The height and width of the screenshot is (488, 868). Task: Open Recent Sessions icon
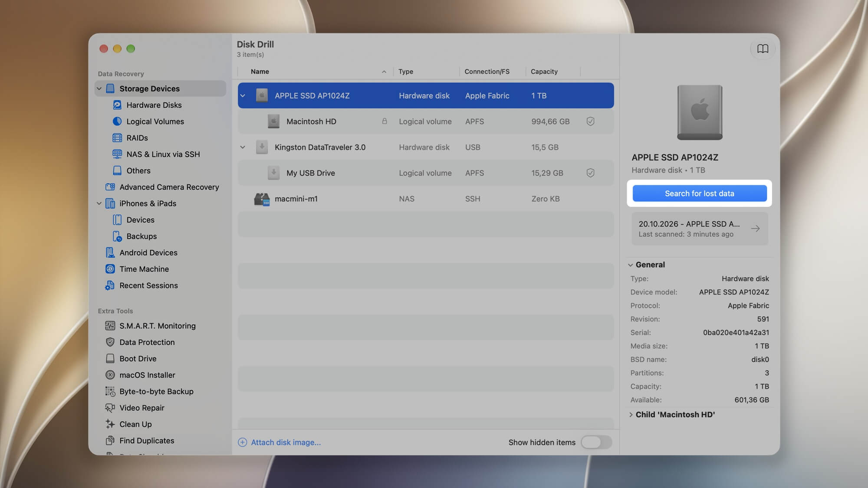[110, 285]
